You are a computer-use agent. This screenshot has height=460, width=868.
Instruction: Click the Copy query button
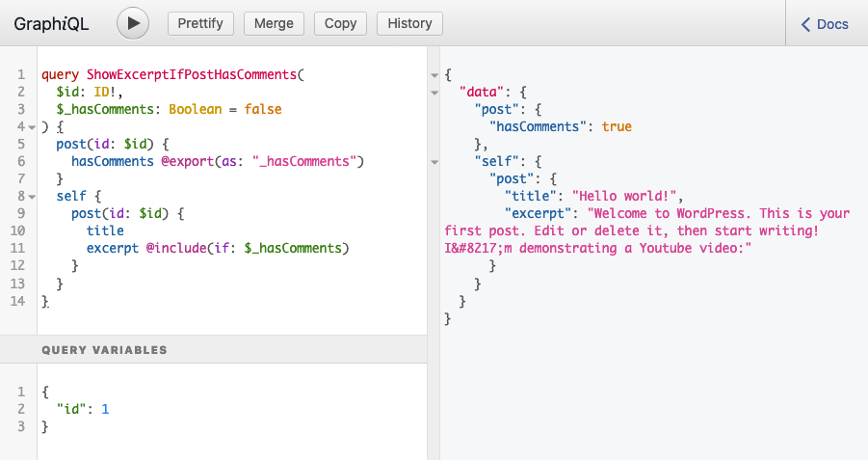pos(340,23)
